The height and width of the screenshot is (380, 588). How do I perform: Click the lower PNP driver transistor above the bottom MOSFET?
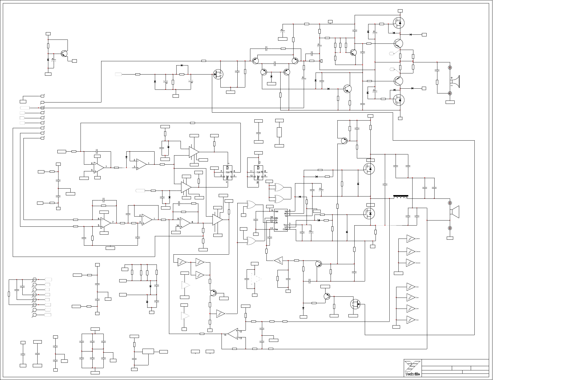pos(398,81)
